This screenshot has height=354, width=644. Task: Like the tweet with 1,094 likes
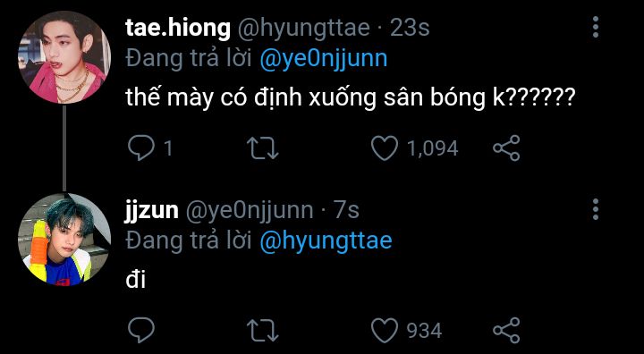click(x=385, y=148)
